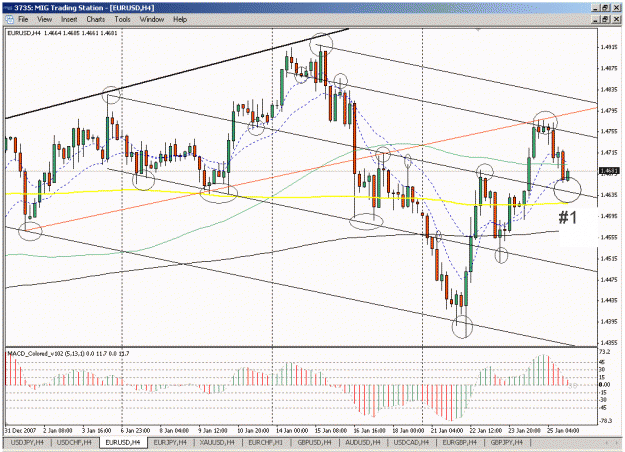Open the Insert menu
Viewport: 625px width, 452px height.
[x=69, y=19]
